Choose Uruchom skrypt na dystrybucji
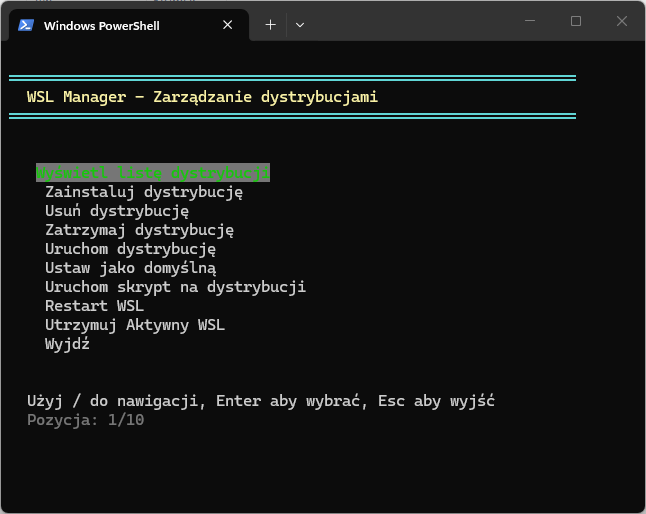 (x=175, y=287)
